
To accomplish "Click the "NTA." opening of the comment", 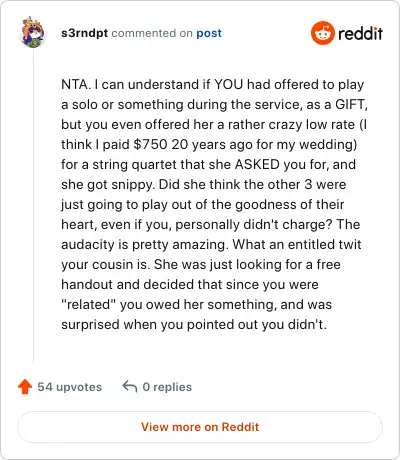I will pos(76,84).
